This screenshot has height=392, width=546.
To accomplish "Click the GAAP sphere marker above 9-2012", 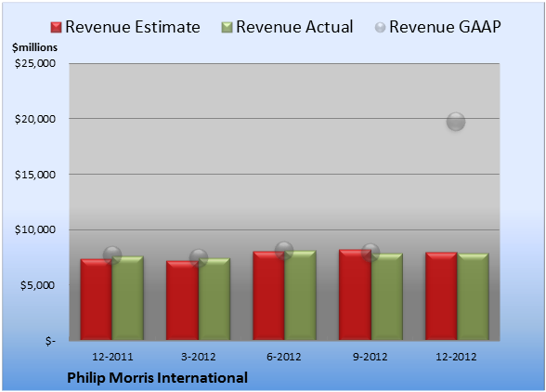I will [x=370, y=253].
